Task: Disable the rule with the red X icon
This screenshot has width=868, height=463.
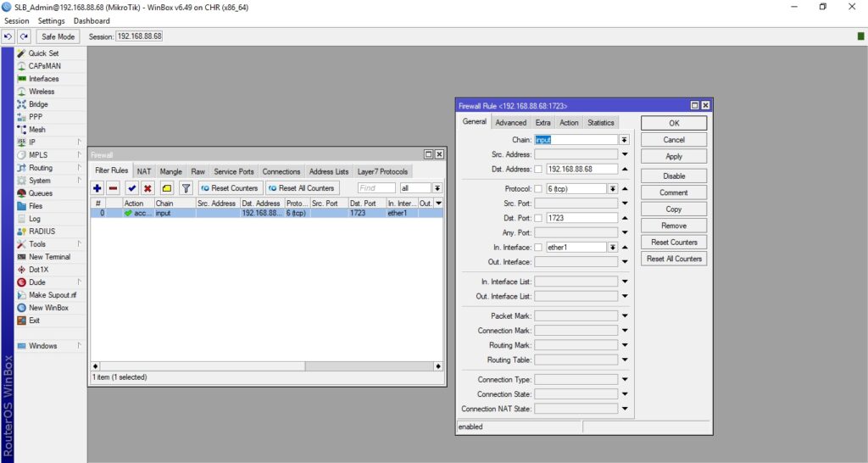Action: click(147, 188)
